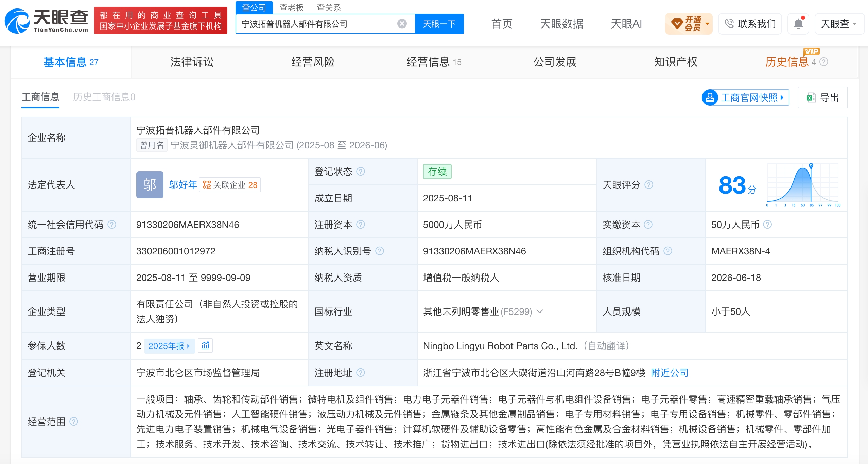Click the 都在用的商业查询工具 red banner
The height and width of the screenshot is (464, 868).
tap(160, 20)
